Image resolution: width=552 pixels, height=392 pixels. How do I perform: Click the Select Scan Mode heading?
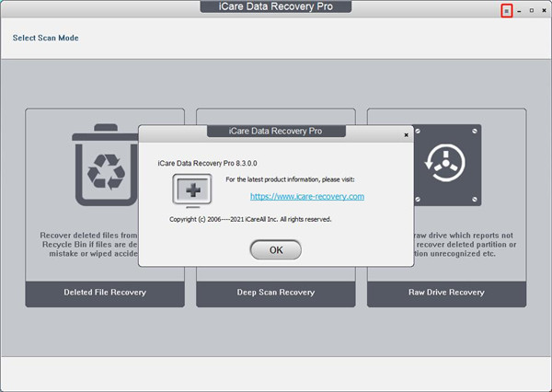(46, 38)
